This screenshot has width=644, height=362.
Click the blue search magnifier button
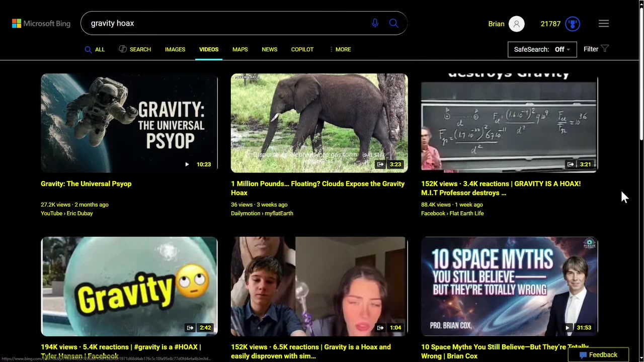click(x=394, y=23)
